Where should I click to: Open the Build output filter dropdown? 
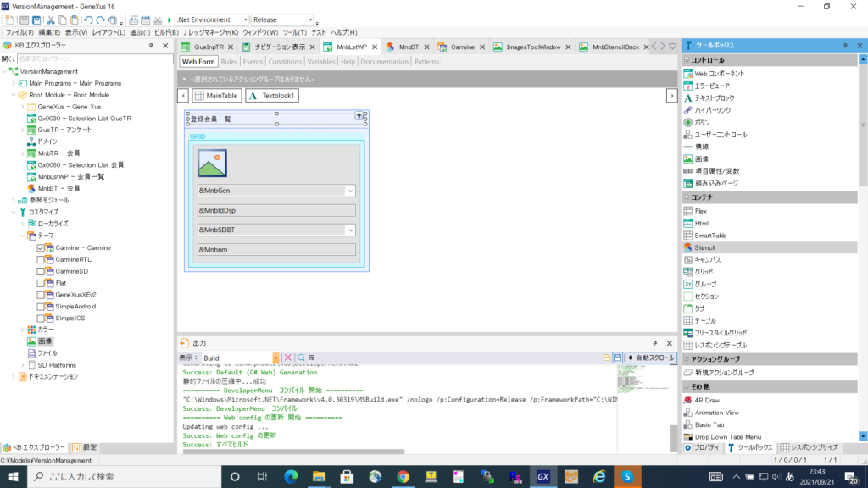click(x=275, y=358)
